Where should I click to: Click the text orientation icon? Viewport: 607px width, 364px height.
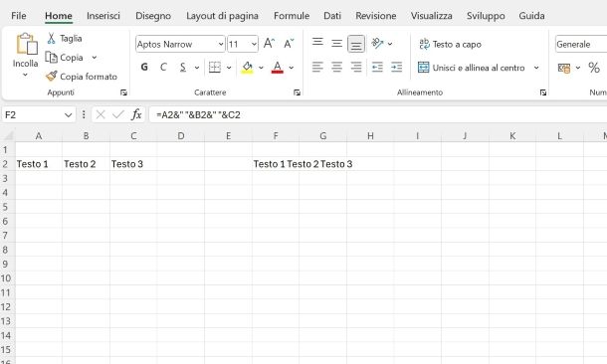coord(377,43)
